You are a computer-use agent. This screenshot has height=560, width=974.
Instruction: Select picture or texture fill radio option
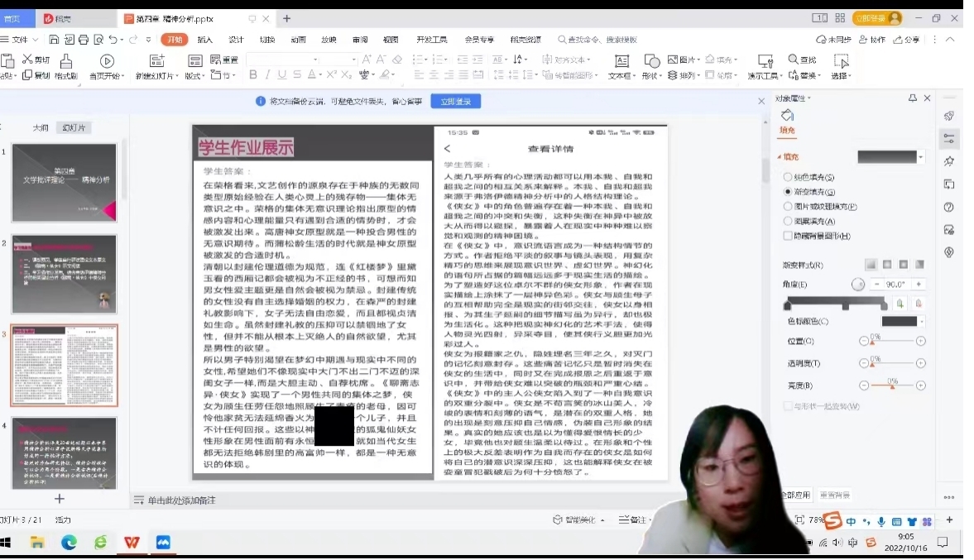tap(788, 207)
